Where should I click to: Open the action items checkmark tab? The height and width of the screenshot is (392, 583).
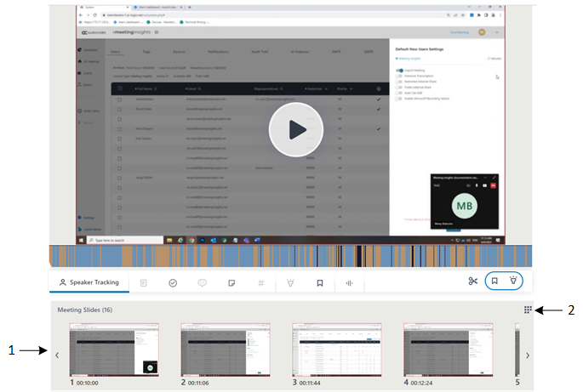point(173,282)
